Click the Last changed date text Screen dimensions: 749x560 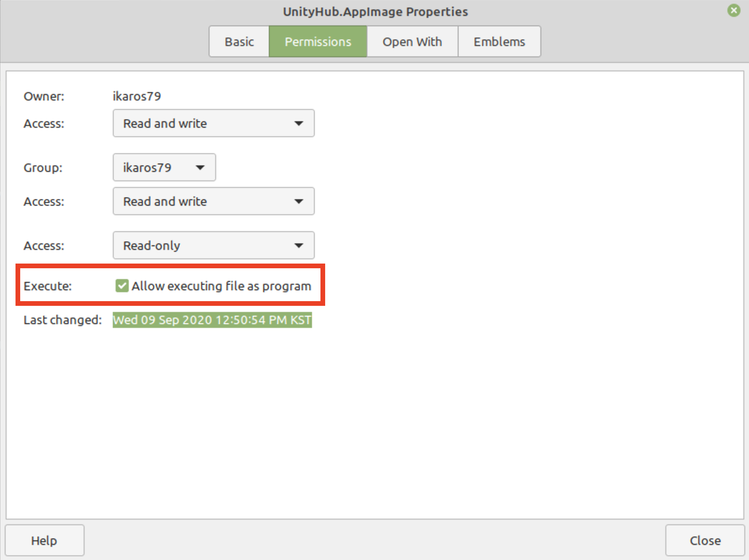(x=212, y=320)
